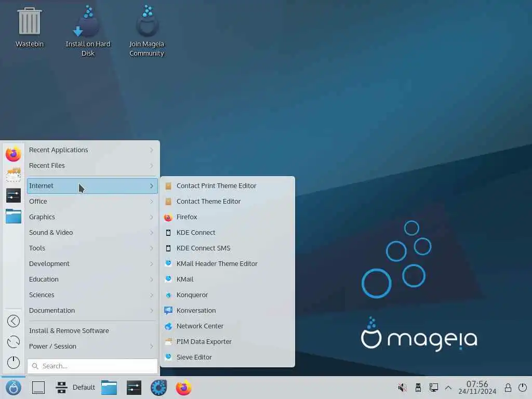Launch KMail
Viewport: 532px width, 399px height.
tap(228, 280)
